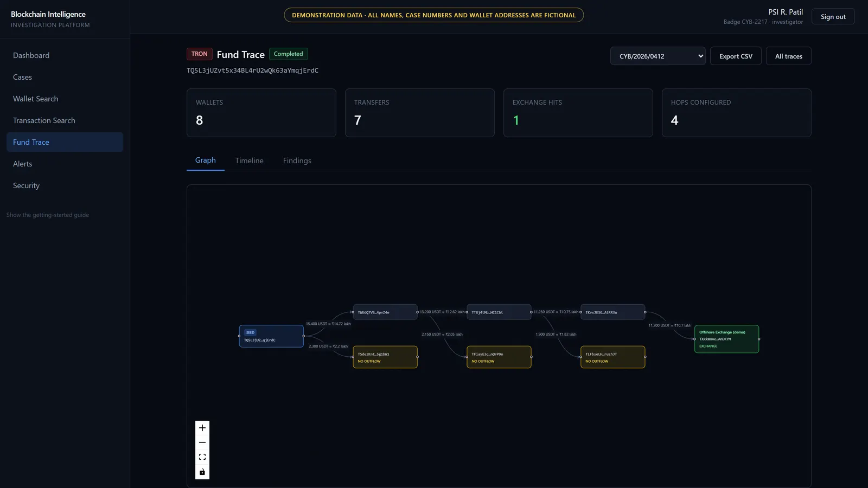This screenshot has width=868, height=488.
Task: Click the demonstration data notice banner
Action: 434,15
